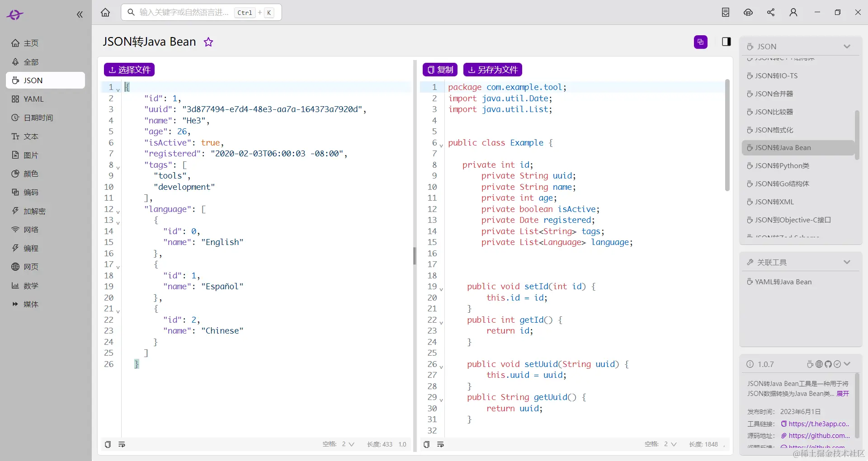
Task: Open the input editor 空格 indent dropdown
Action: click(x=348, y=444)
